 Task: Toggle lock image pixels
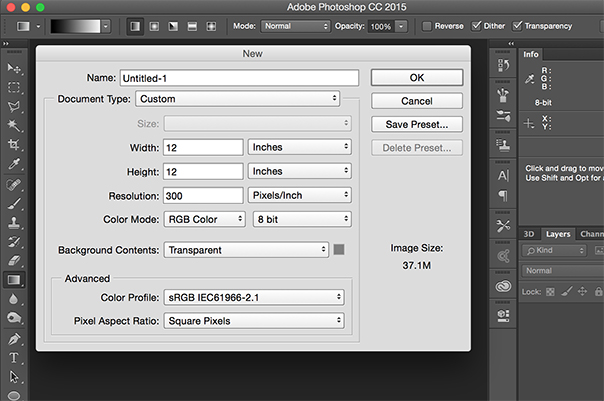pos(567,292)
